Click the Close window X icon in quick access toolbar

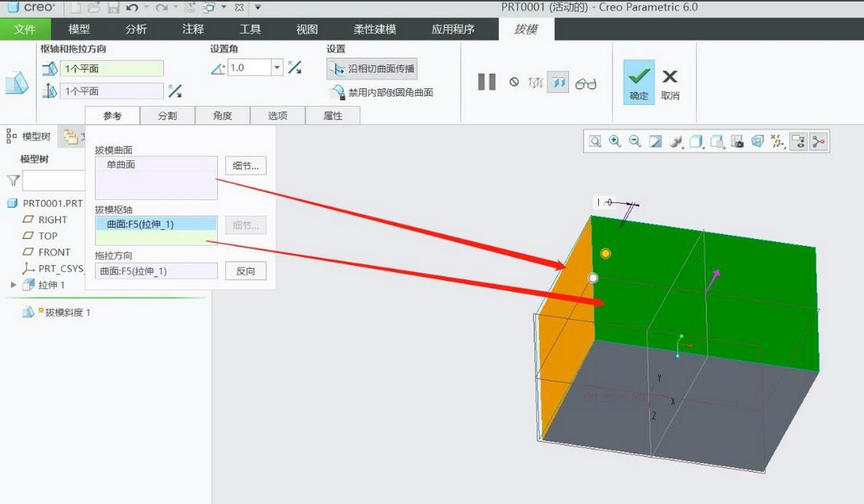pos(238,7)
